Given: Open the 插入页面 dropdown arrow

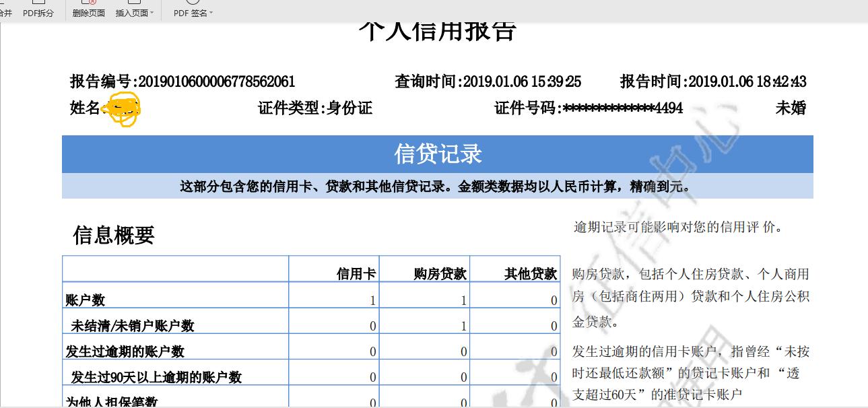Looking at the screenshot, I should click(152, 11).
